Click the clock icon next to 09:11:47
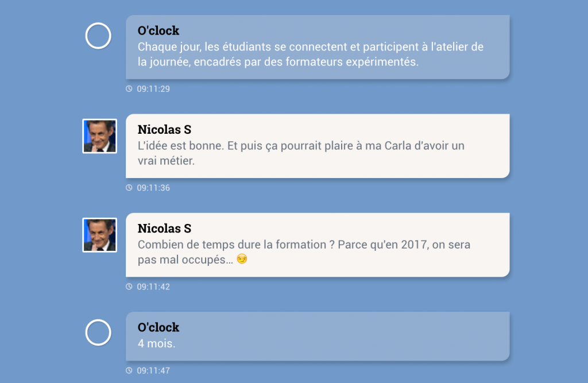 coord(129,370)
